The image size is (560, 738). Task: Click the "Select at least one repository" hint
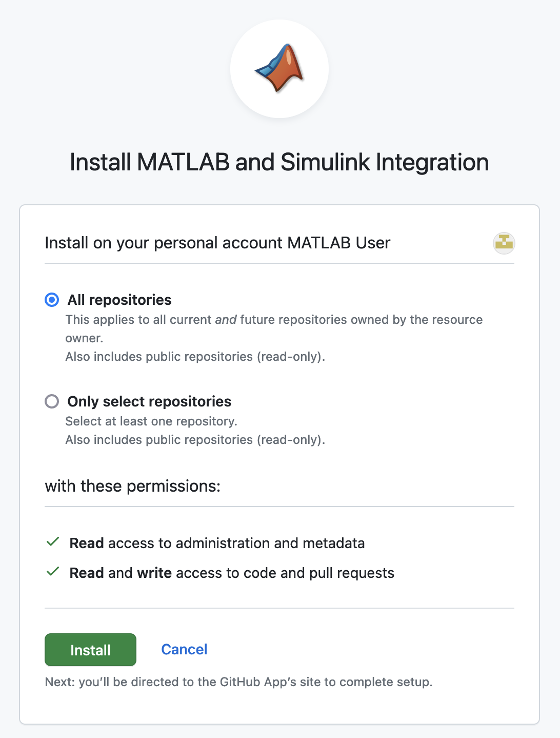click(x=151, y=421)
